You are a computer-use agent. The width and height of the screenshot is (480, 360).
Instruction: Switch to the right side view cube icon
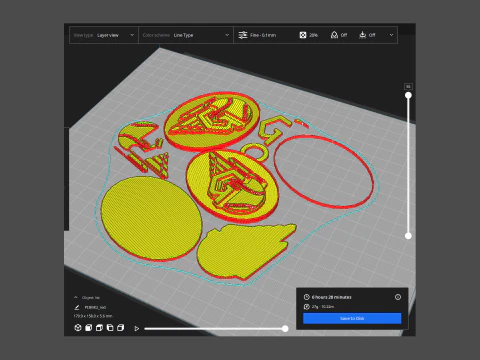coord(120,328)
